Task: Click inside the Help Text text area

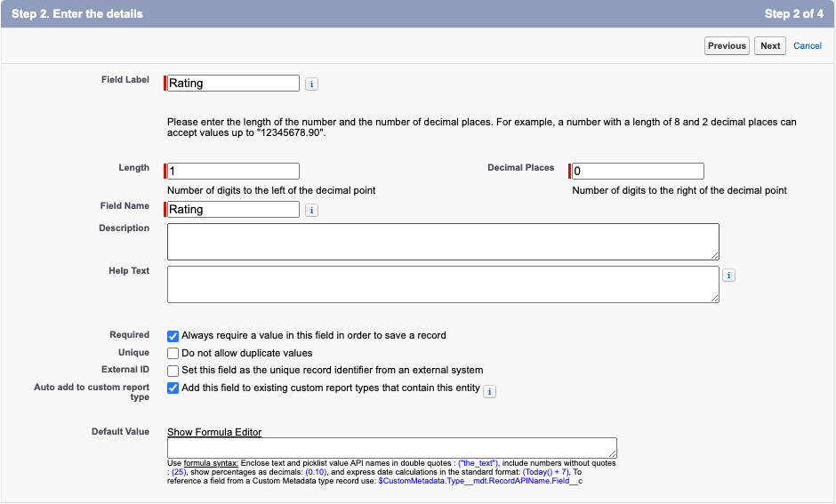Action: tap(443, 284)
